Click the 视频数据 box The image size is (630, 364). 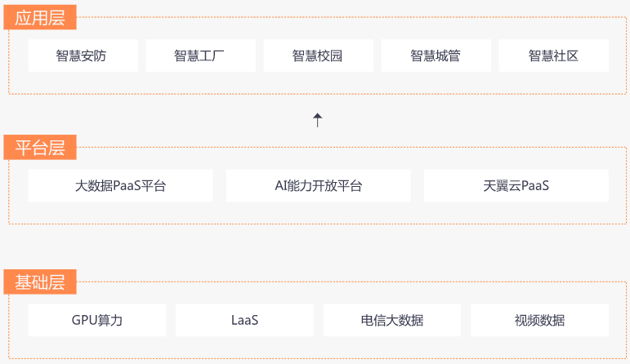(x=539, y=320)
